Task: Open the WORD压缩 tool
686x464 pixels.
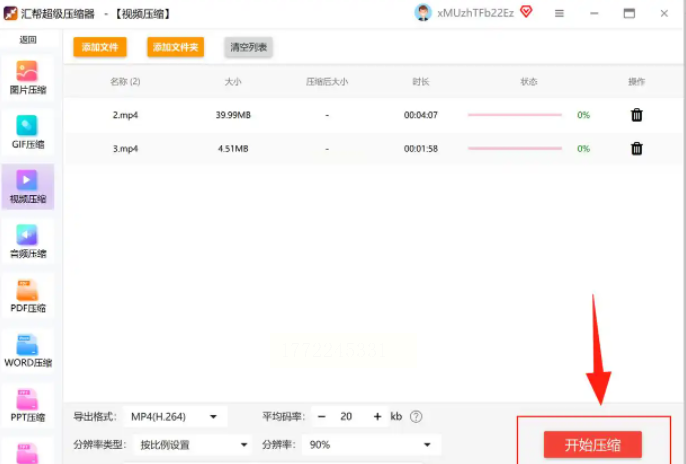Action: tap(28, 351)
